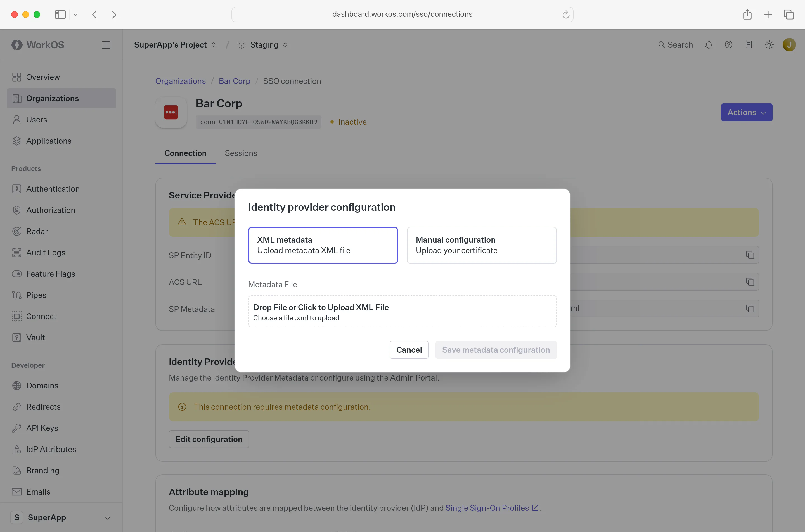The width and height of the screenshot is (805, 532).
Task: Click the Bar Corp connection logo thumbnail
Action: click(x=171, y=112)
